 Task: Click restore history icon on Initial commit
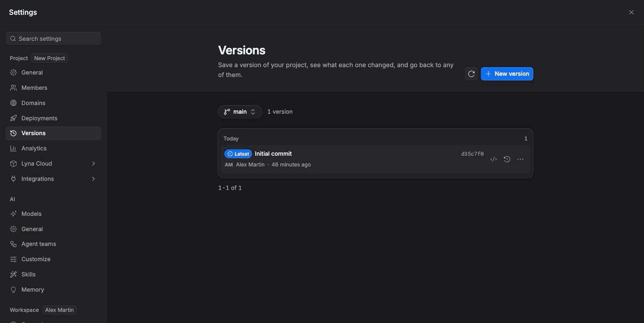pos(507,159)
